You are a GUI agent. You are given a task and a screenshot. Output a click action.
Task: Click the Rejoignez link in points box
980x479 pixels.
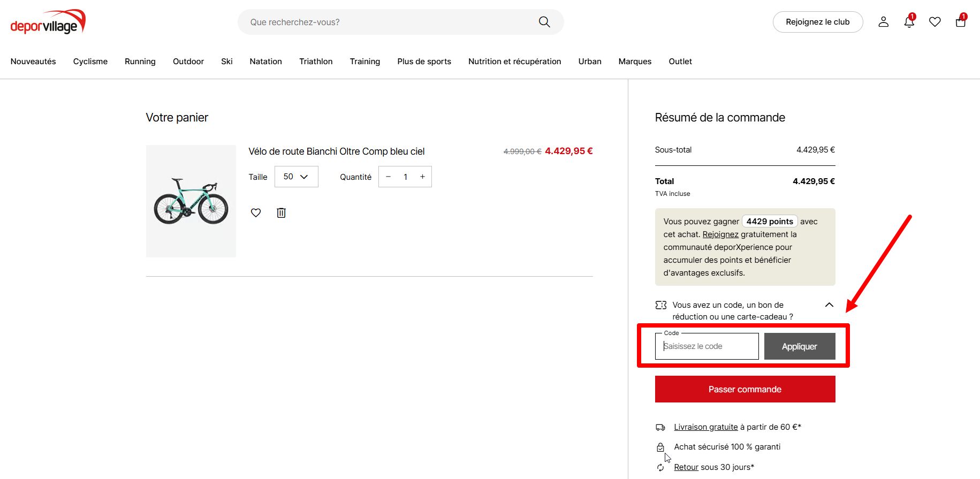(x=720, y=234)
